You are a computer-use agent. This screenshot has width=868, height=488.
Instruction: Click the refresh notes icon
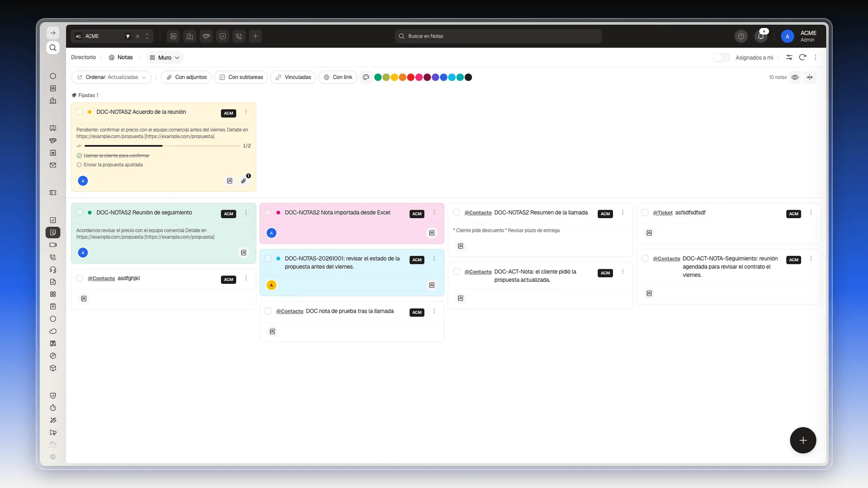pyautogui.click(x=802, y=57)
